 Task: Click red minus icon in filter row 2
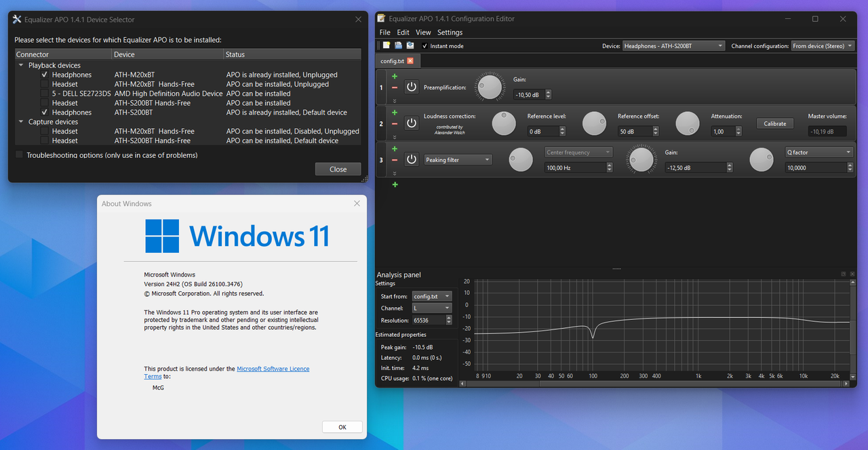395,124
